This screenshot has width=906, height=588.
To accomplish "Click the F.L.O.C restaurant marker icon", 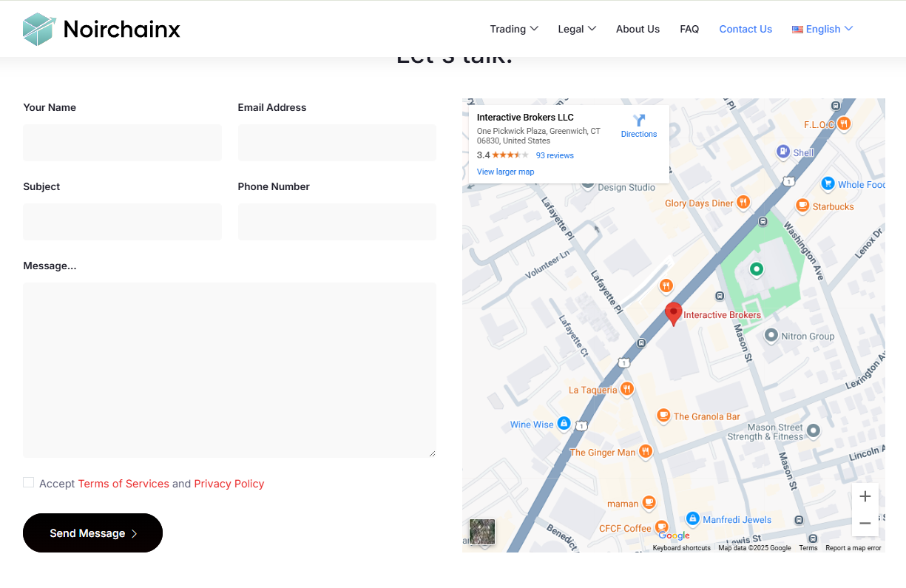I will 843,124.
